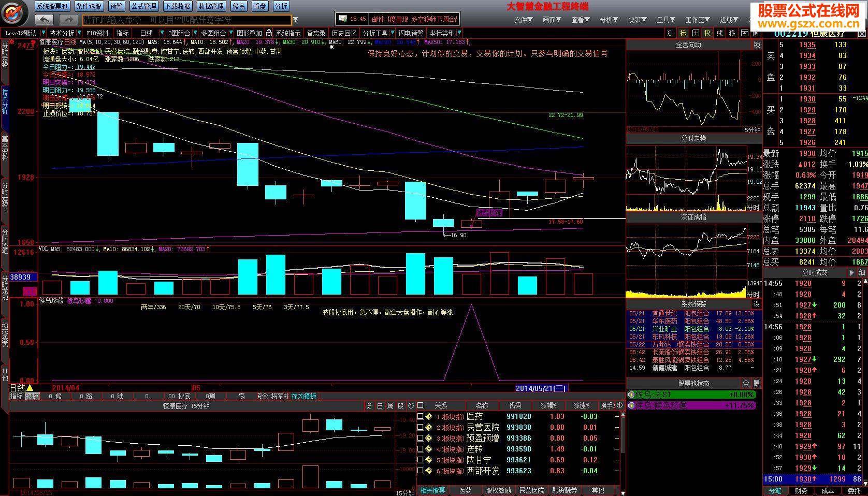Click the lock icon beside 图形叠加

[x=269, y=33]
